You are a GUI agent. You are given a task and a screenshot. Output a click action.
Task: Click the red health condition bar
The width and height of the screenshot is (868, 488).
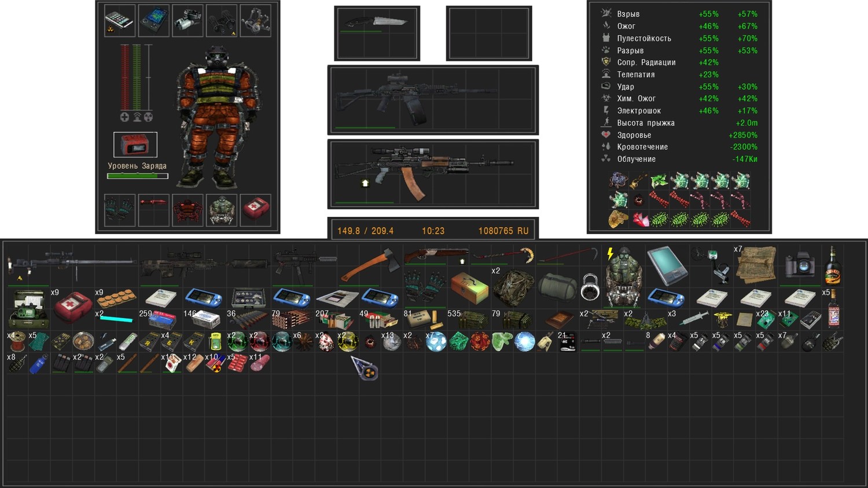(x=125, y=77)
